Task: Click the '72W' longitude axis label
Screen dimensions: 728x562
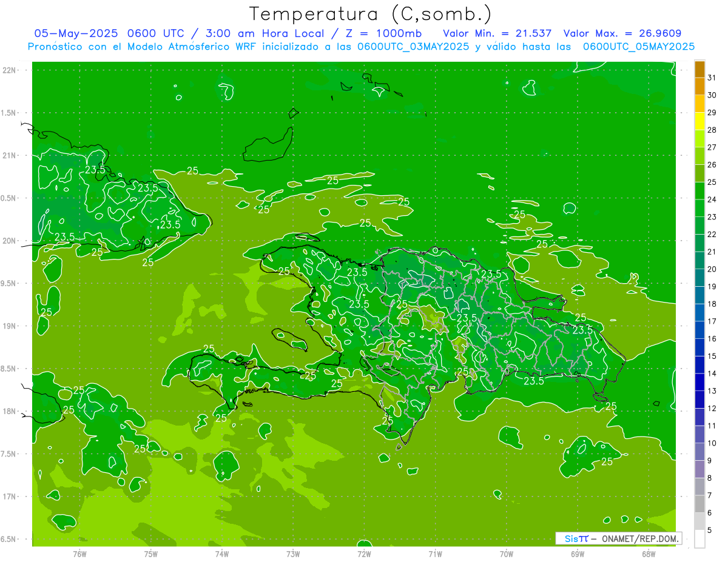Action: coord(364,554)
